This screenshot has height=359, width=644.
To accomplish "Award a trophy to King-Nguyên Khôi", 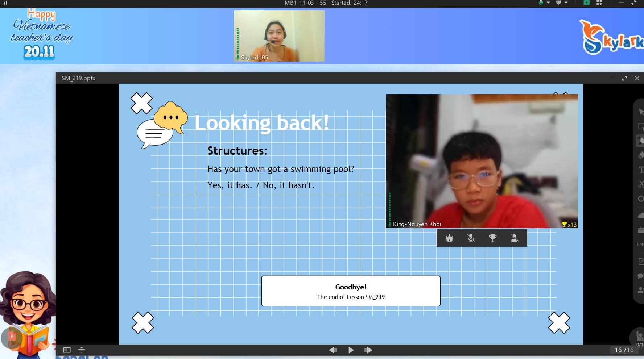I will 492,238.
